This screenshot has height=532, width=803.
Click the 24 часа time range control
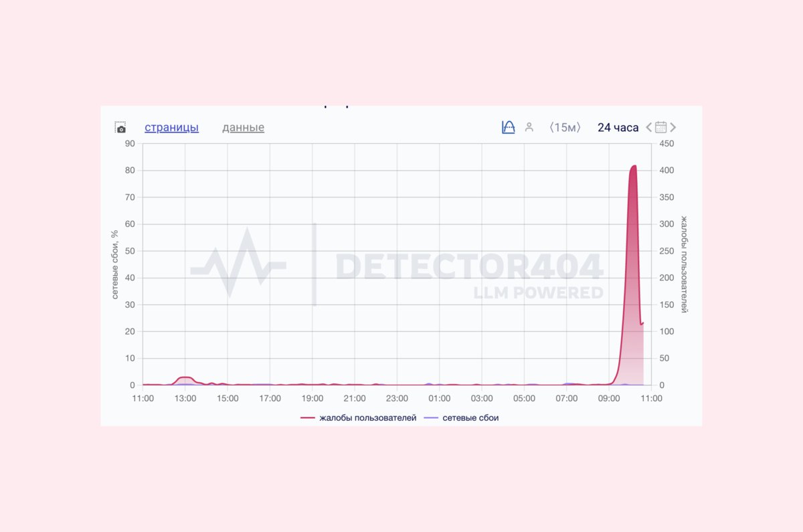tap(616, 127)
